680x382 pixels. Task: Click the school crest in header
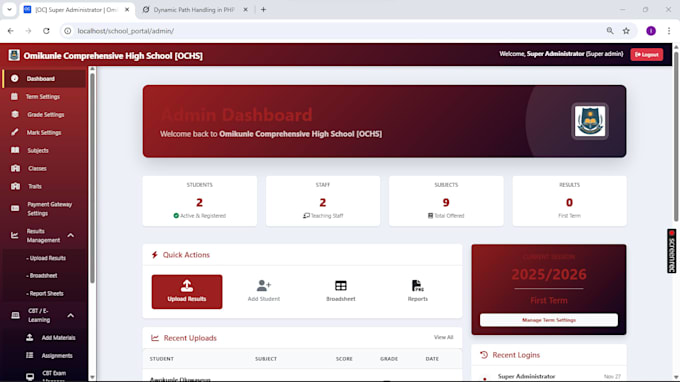(x=14, y=55)
